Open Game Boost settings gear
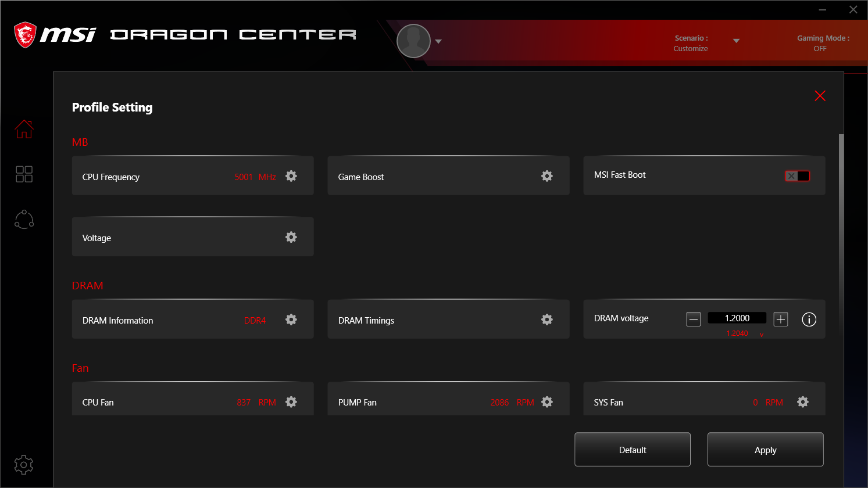 pos(547,176)
